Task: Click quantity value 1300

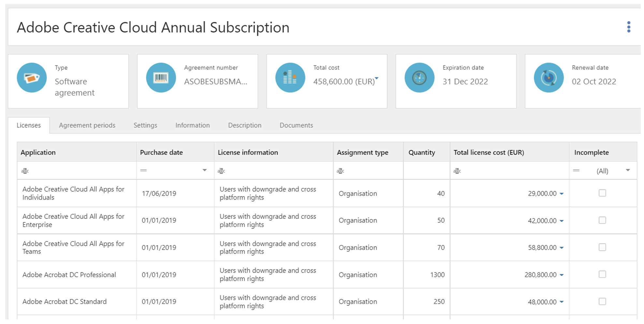Action: click(437, 275)
